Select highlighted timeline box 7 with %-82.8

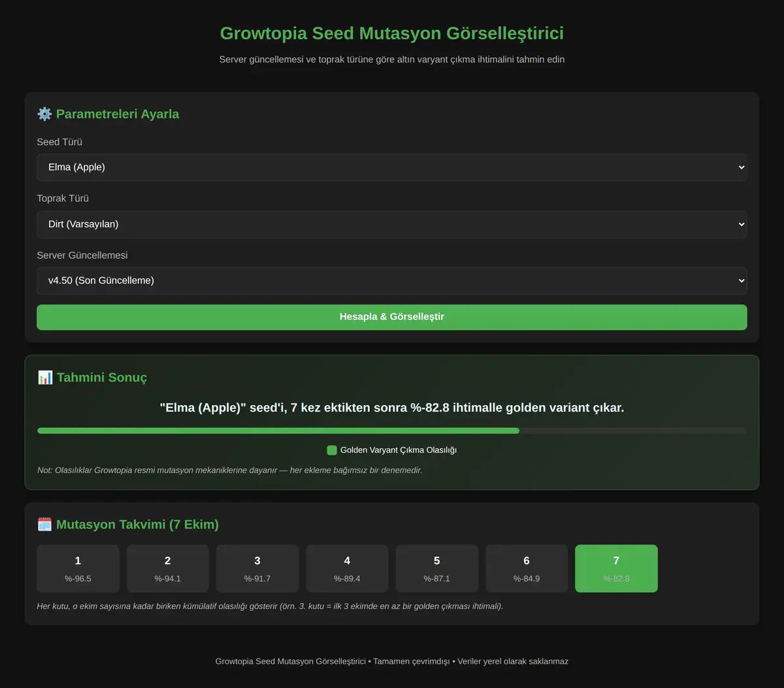click(616, 568)
